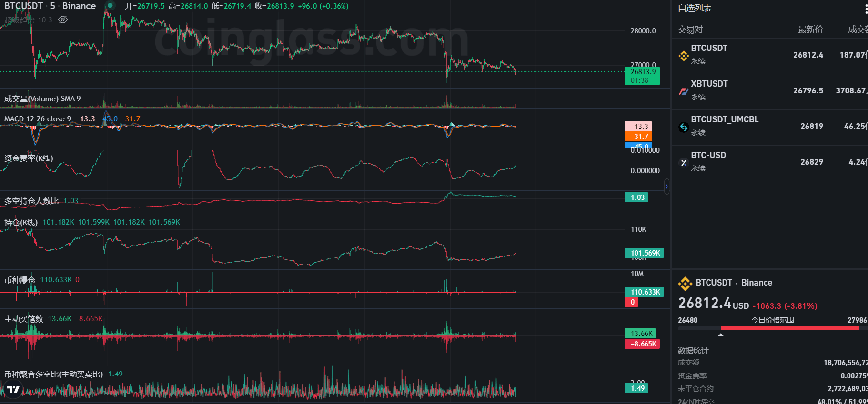Viewport: 868px width, 404px height.
Task: Click the red -8.665K sell count label
Action: click(x=642, y=344)
